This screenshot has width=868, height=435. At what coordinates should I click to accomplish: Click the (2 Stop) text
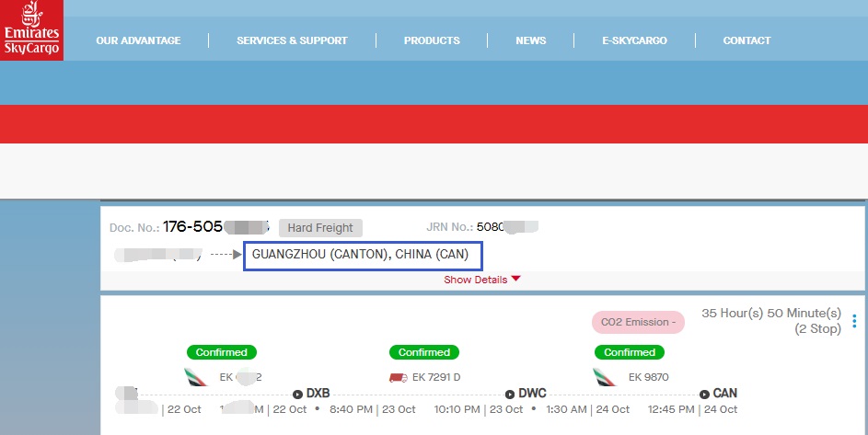coord(817,328)
